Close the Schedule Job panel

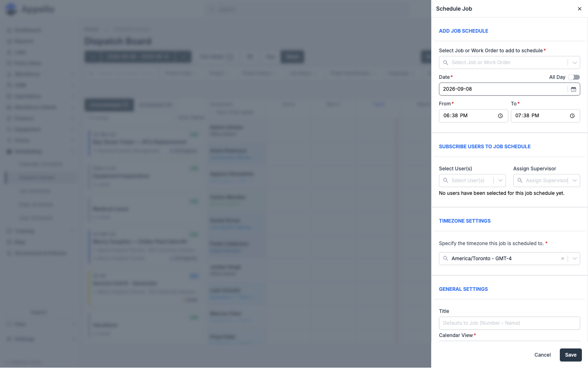pyautogui.click(x=579, y=9)
